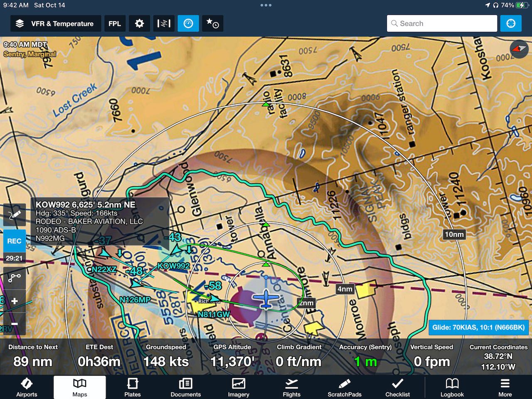Tap the Glide: 70KIAS, 10:1 button
The width and height of the screenshot is (532, 399).
[478, 327]
